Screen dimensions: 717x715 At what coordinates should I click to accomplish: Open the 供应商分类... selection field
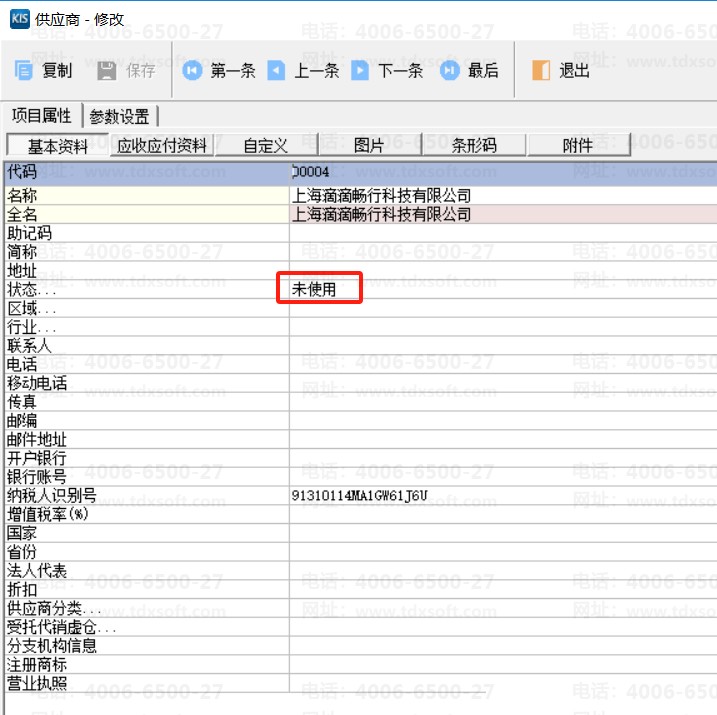tap(500, 608)
